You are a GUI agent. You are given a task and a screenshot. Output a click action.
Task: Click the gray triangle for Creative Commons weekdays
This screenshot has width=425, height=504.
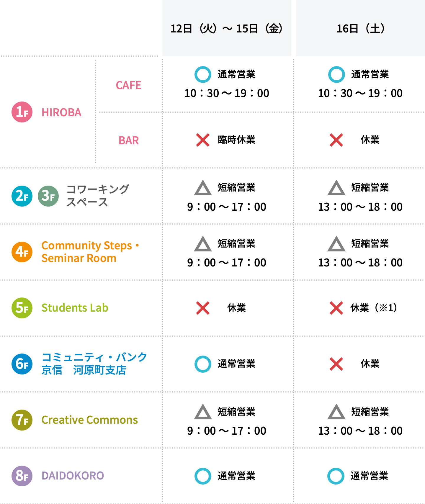(203, 411)
